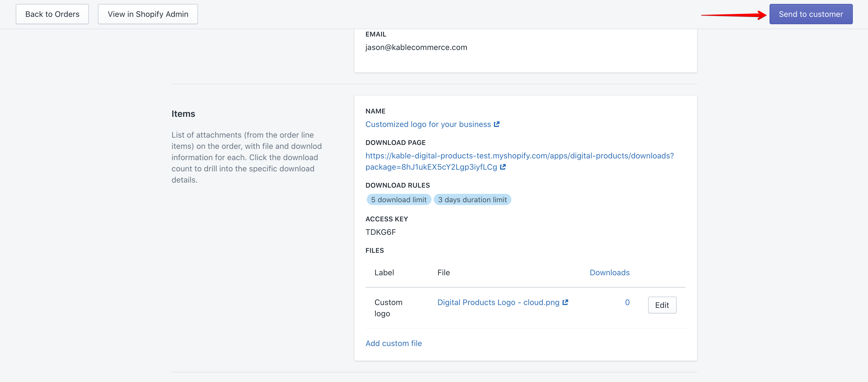This screenshot has width=868, height=382.
Task: Open the Customized logo for your business link
Action: pyautogui.click(x=428, y=124)
